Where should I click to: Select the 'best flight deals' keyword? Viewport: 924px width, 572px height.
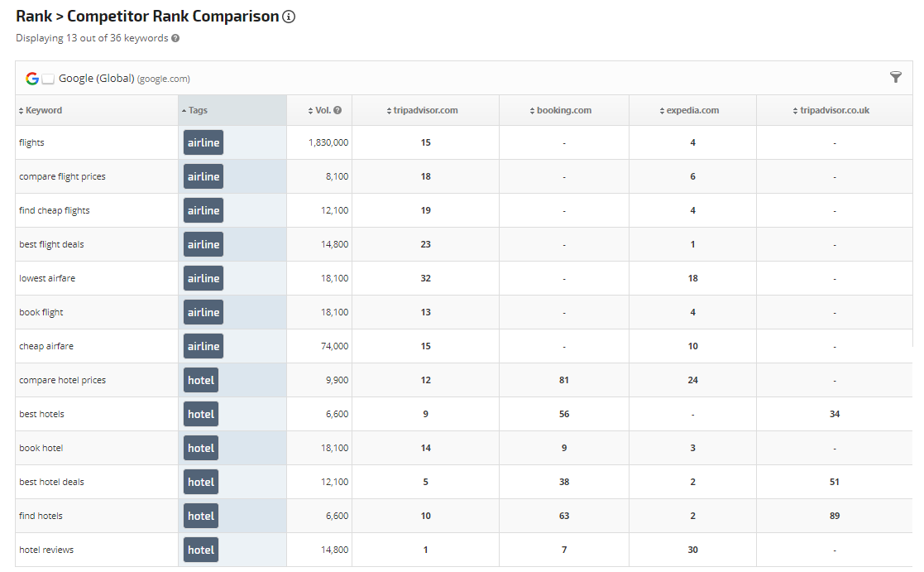(x=51, y=244)
